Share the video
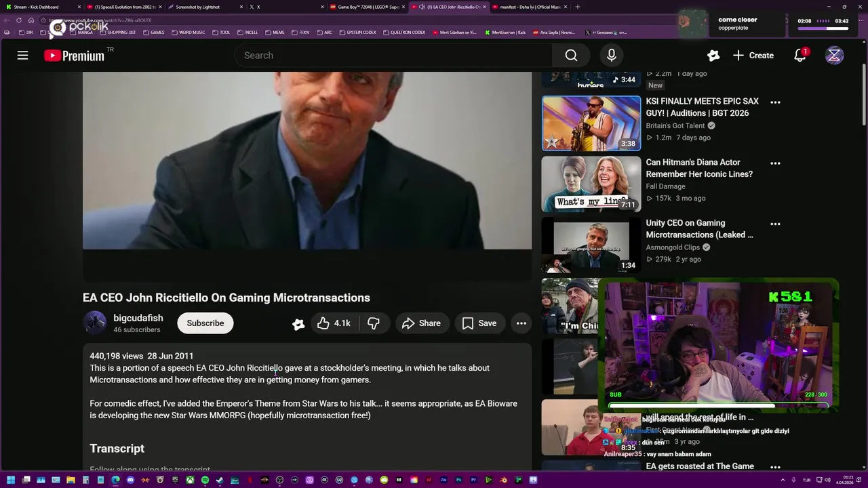The image size is (868, 488). (x=421, y=323)
